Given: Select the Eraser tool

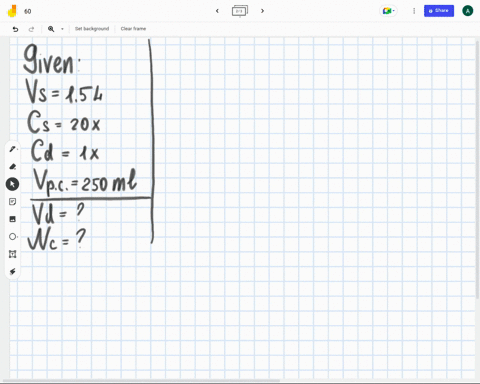Looking at the screenshot, I should [x=13, y=166].
